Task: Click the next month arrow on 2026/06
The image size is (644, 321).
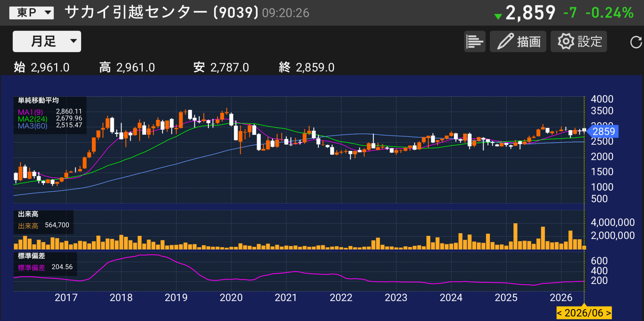Action: 608,313
